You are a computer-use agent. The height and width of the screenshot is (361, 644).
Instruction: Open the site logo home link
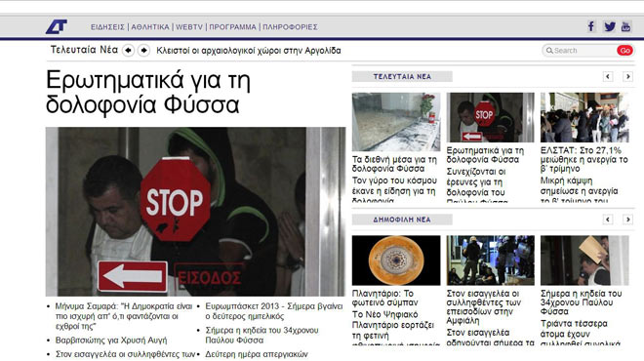click(57, 26)
